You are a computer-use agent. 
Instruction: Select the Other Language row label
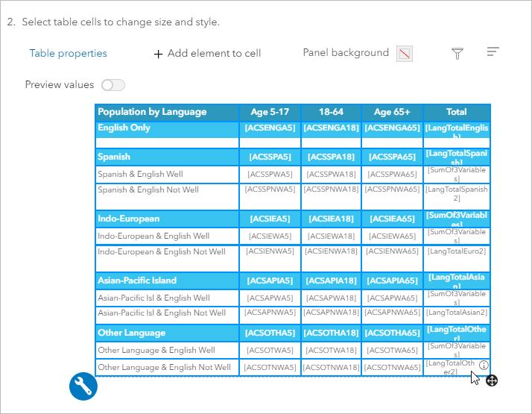click(167, 333)
